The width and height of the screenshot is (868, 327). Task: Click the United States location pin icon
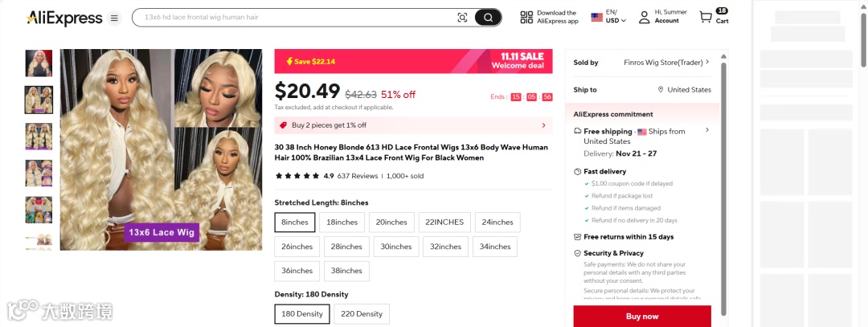661,90
